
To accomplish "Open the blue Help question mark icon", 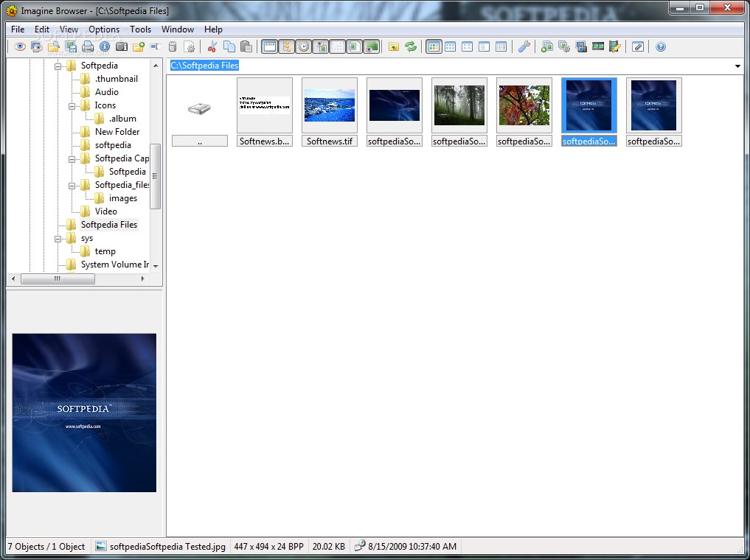I will [x=661, y=47].
